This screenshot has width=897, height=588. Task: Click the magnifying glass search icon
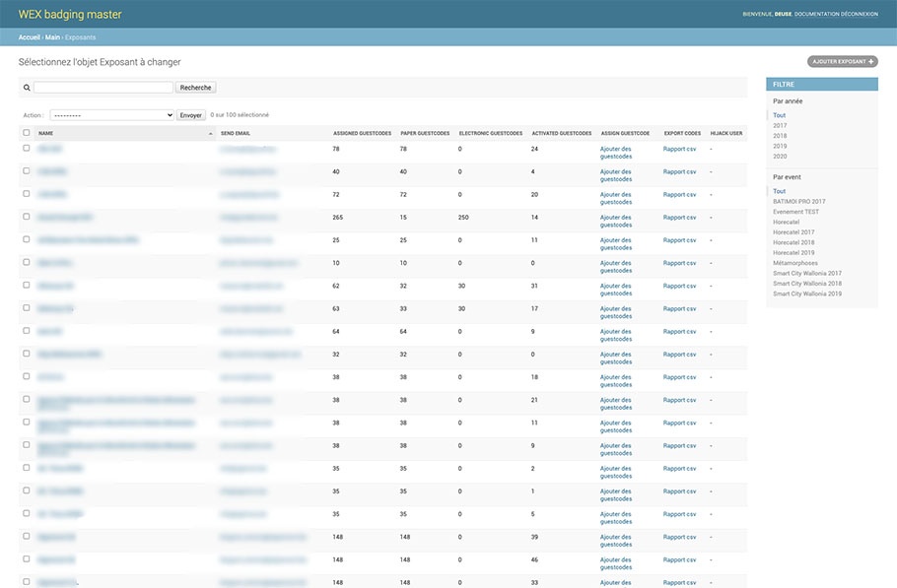(x=26, y=88)
